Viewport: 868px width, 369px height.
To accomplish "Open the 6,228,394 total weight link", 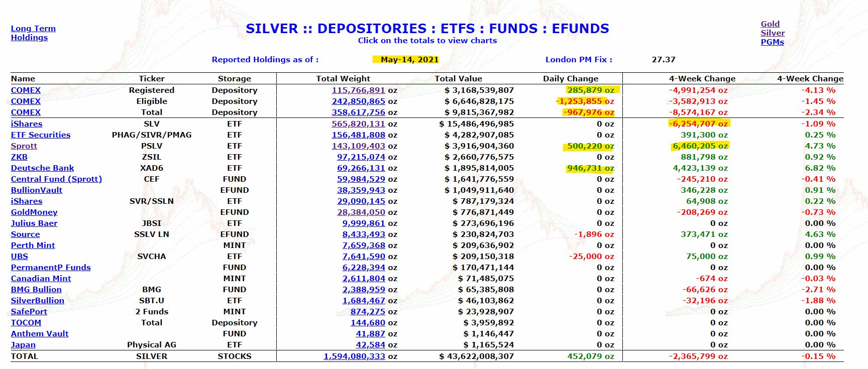I will pyautogui.click(x=364, y=267).
